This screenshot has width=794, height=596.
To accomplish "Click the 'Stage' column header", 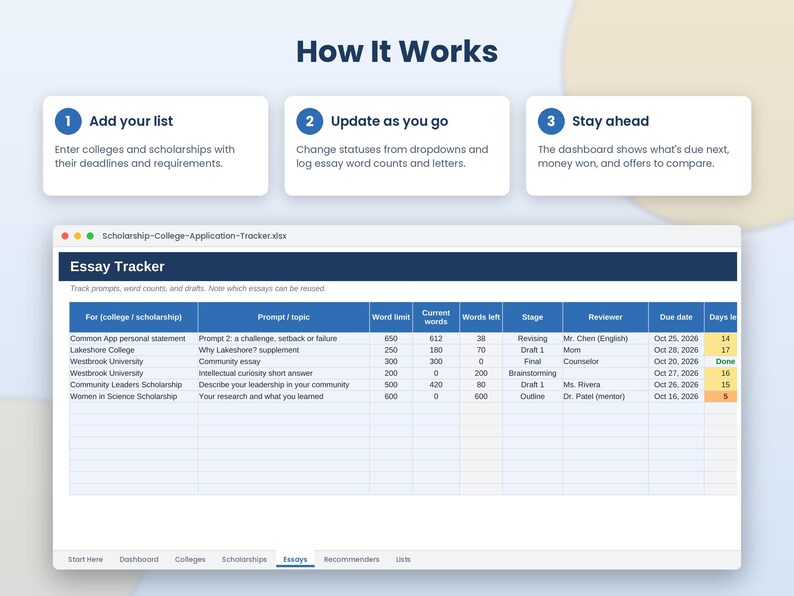I will [532, 317].
